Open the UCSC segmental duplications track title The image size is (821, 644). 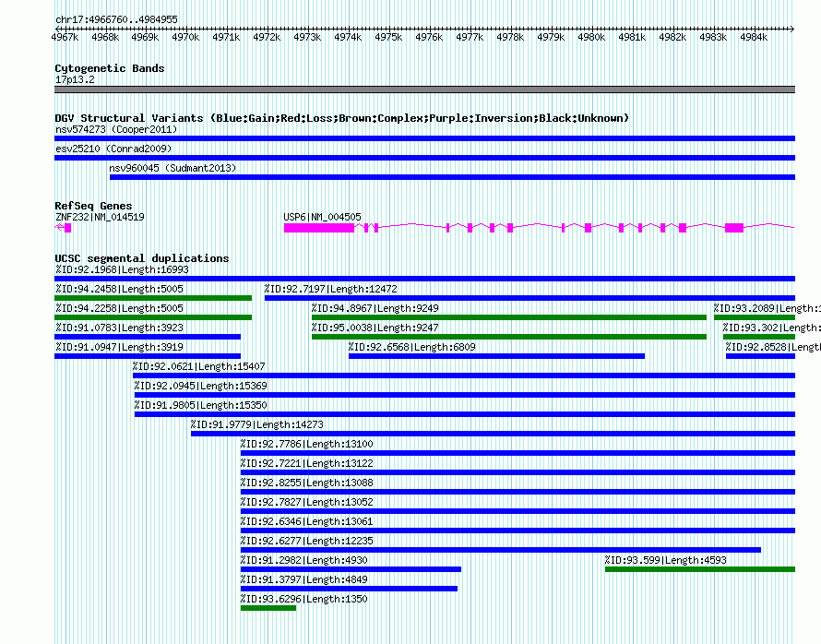(x=142, y=258)
